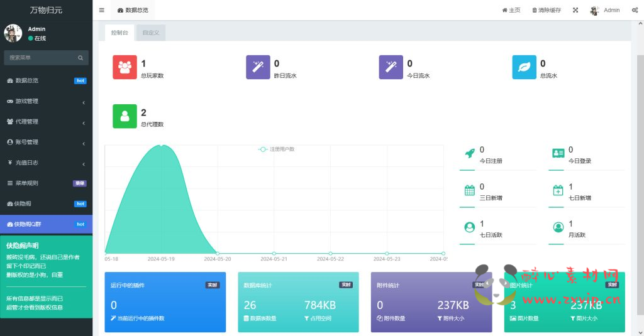Go to 主页 link in header

click(x=511, y=10)
